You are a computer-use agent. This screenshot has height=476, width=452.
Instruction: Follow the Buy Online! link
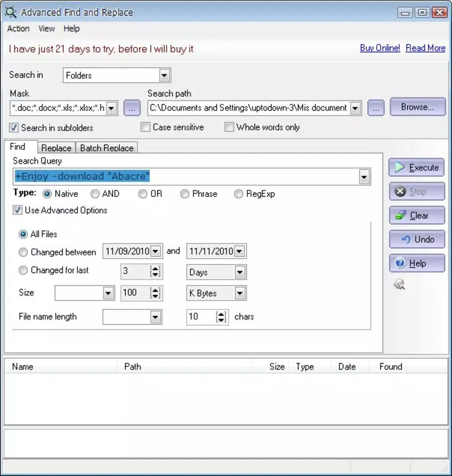(380, 48)
